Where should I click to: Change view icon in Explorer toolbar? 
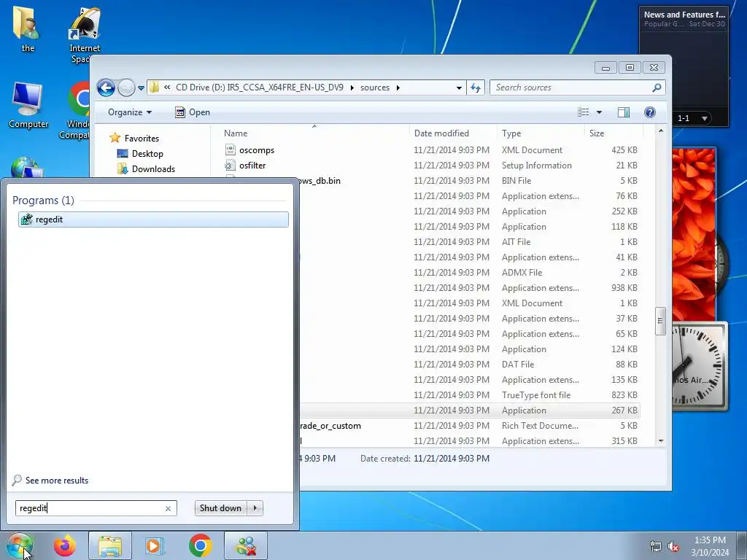coord(584,112)
